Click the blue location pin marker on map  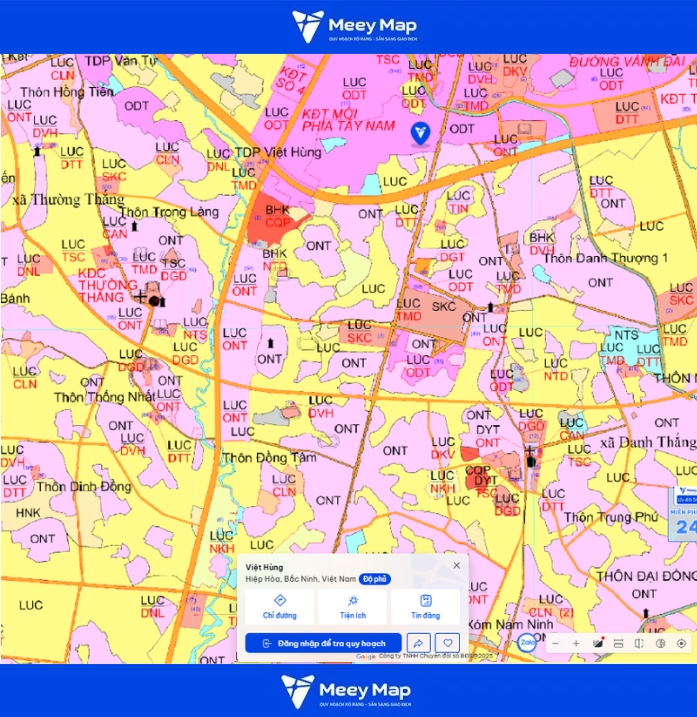[420, 134]
